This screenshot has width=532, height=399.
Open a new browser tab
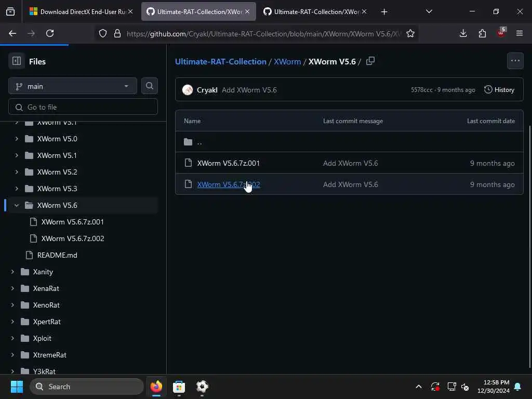[x=384, y=12]
